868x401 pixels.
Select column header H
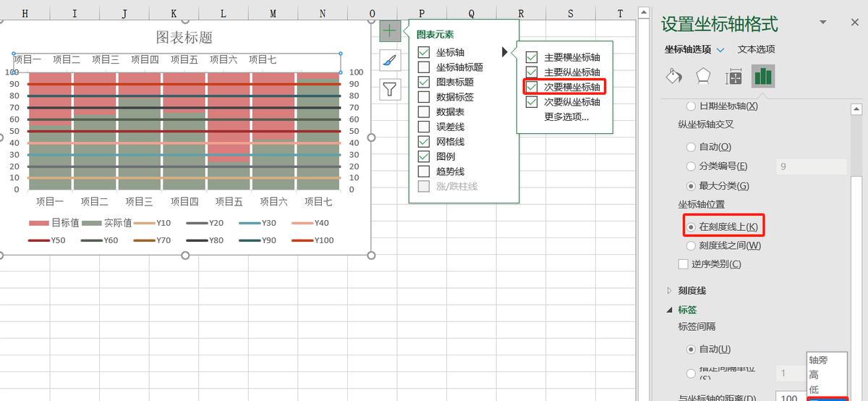[25, 13]
